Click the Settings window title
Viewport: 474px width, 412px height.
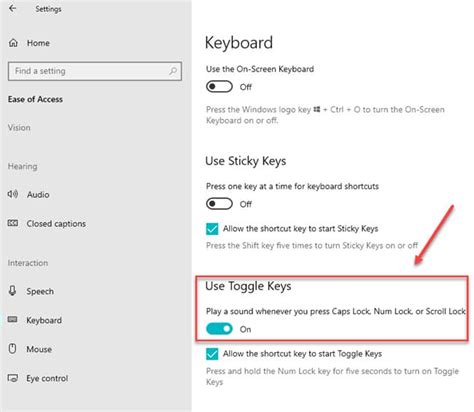pos(48,9)
